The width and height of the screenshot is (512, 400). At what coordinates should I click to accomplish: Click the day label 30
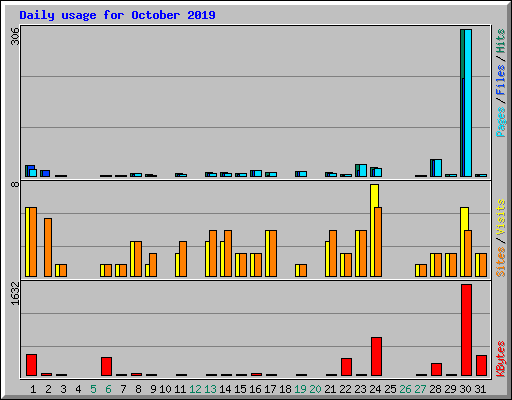(465, 389)
